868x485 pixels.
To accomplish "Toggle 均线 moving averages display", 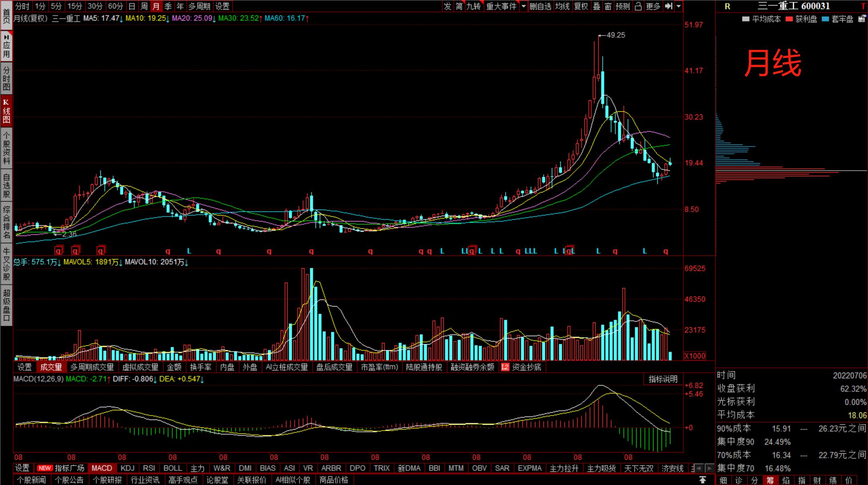I will click(x=562, y=6).
